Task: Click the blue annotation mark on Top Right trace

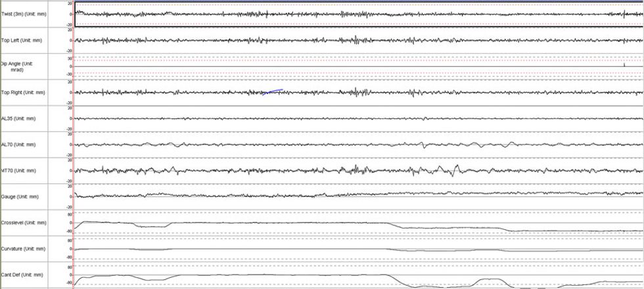Action: pyautogui.click(x=273, y=91)
